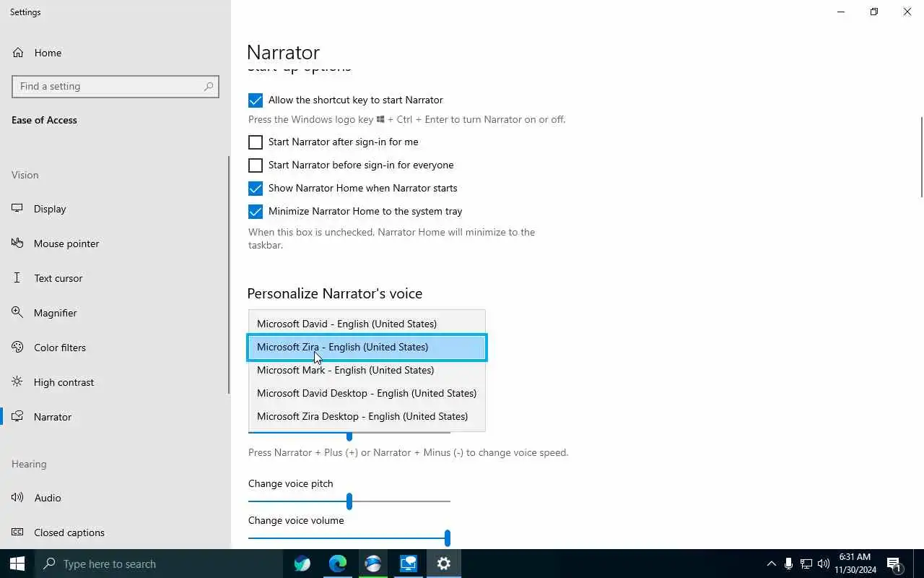Open High contrast settings icon
This screenshot has height=578, width=924.
18,382
